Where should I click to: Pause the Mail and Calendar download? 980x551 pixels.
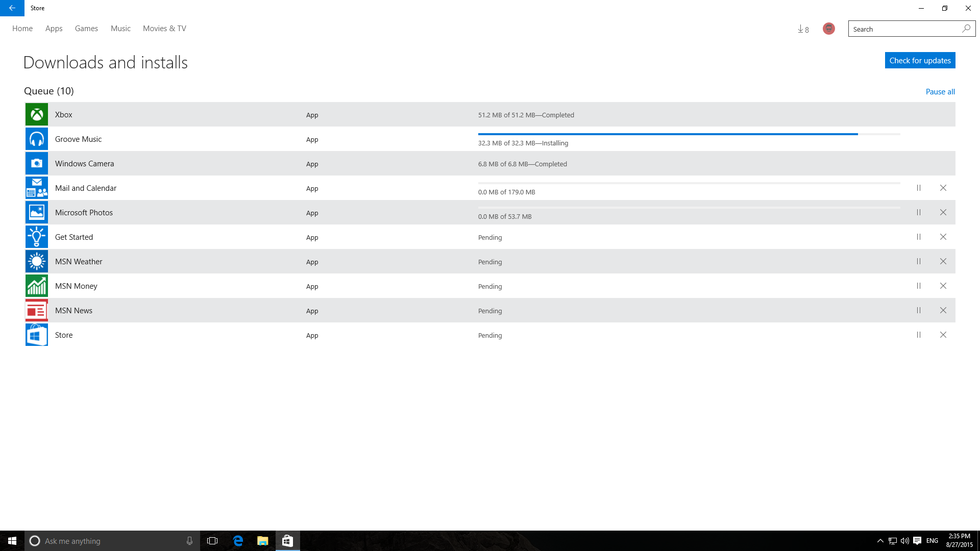tap(919, 188)
